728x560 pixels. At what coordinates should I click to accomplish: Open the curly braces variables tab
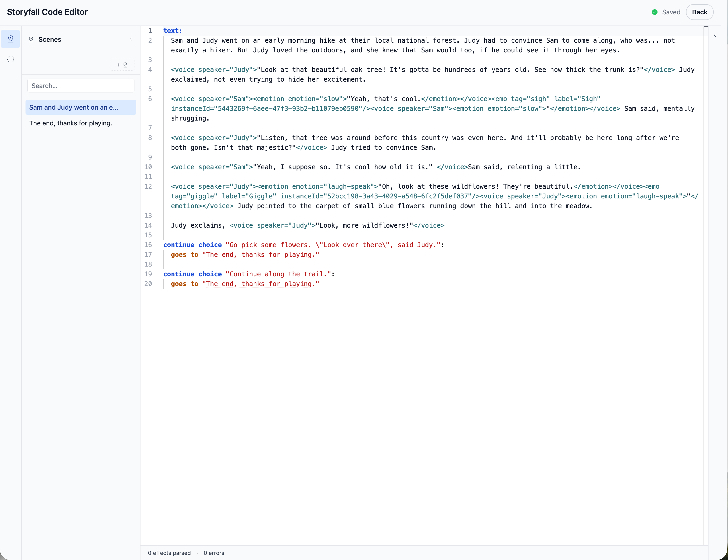pos(11,59)
